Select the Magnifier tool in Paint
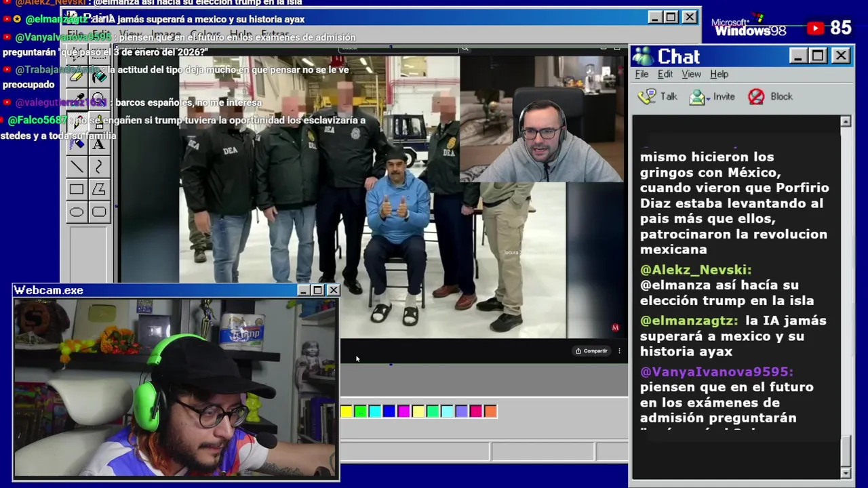The width and height of the screenshot is (868, 488). [99, 99]
